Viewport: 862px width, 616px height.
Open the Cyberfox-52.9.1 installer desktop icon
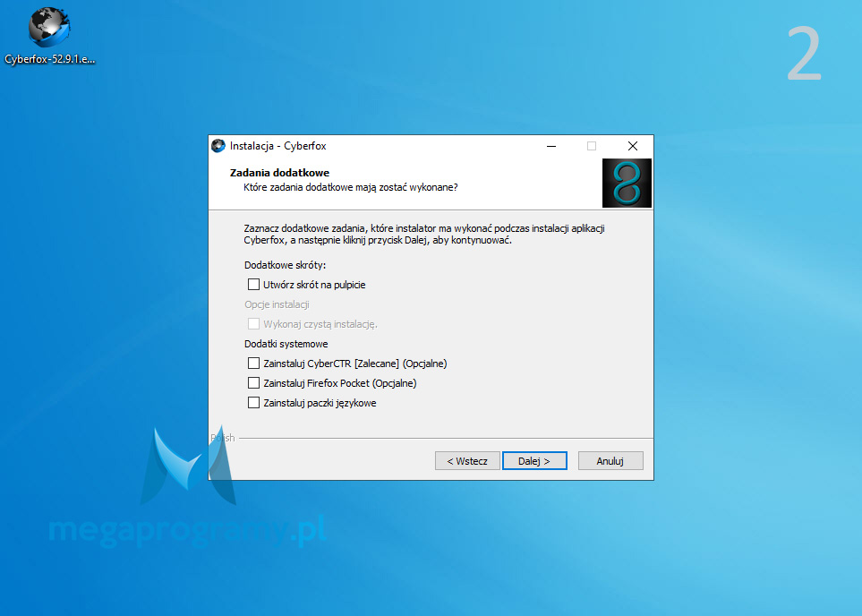click(49, 36)
